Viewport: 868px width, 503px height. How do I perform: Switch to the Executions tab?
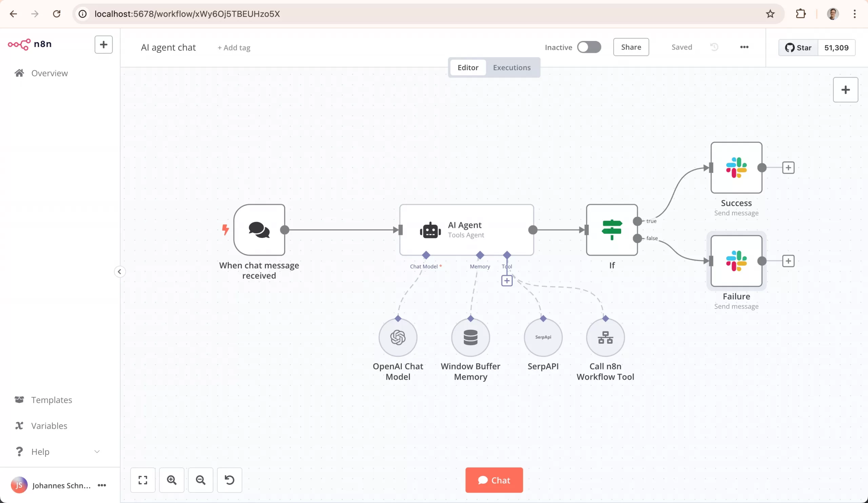click(512, 67)
